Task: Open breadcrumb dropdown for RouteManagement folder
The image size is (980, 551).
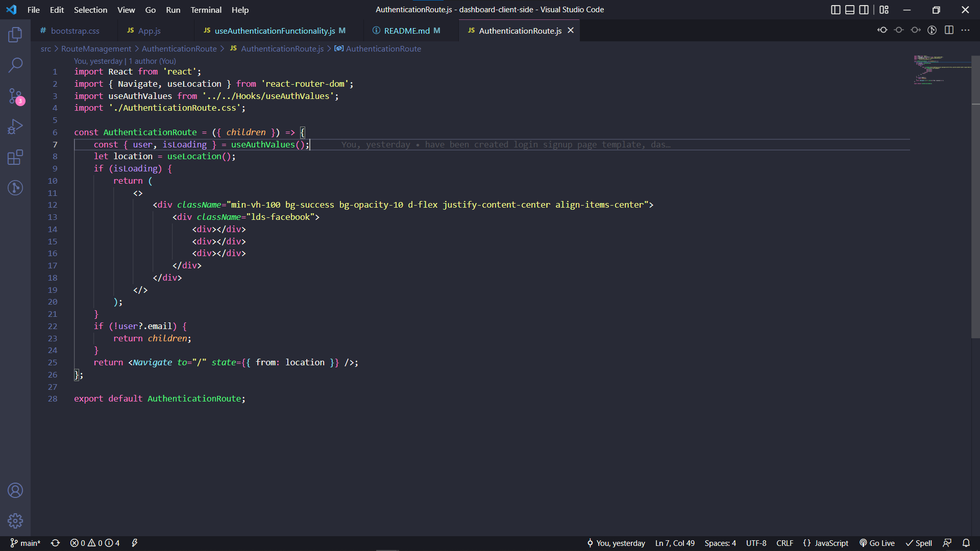Action: pyautogui.click(x=96, y=48)
